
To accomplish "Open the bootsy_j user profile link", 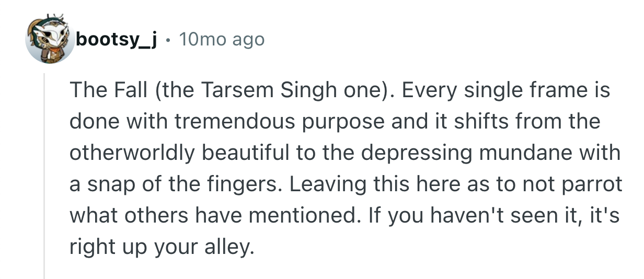I will (116, 39).
